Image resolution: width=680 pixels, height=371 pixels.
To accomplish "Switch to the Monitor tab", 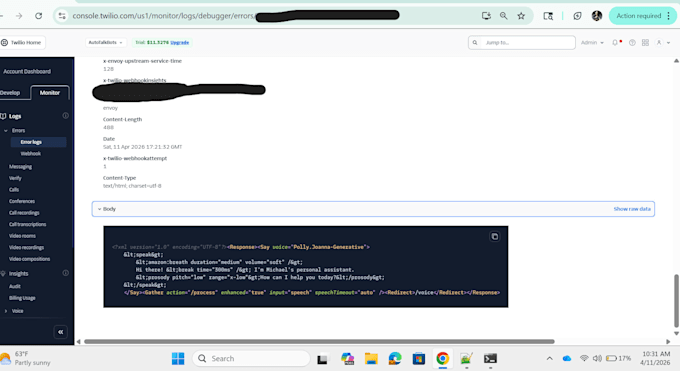I will pos(50,92).
